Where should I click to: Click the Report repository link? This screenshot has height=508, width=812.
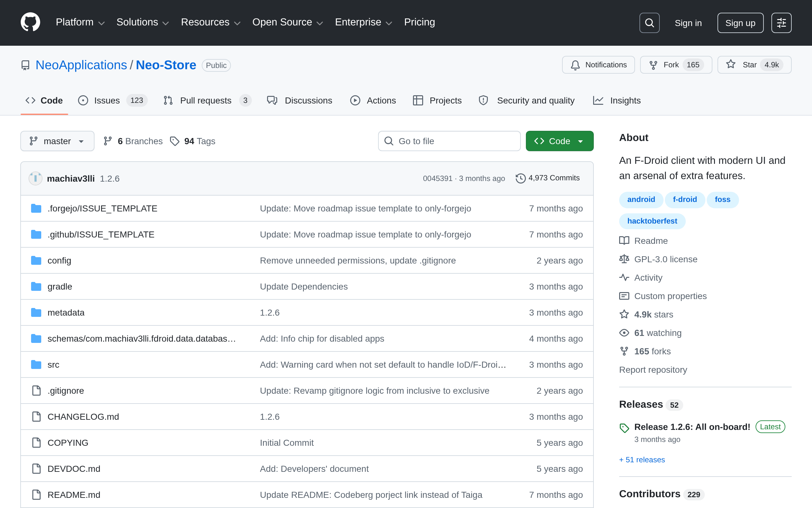(653, 370)
